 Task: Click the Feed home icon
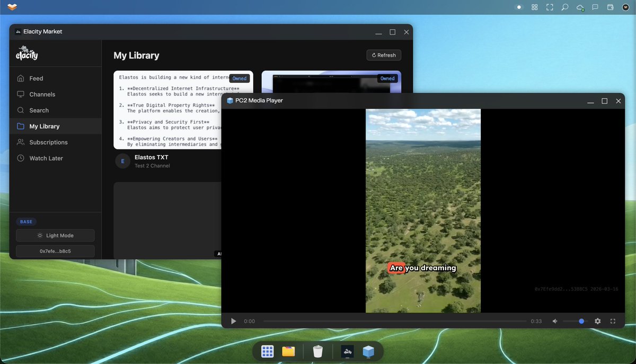[x=21, y=78]
